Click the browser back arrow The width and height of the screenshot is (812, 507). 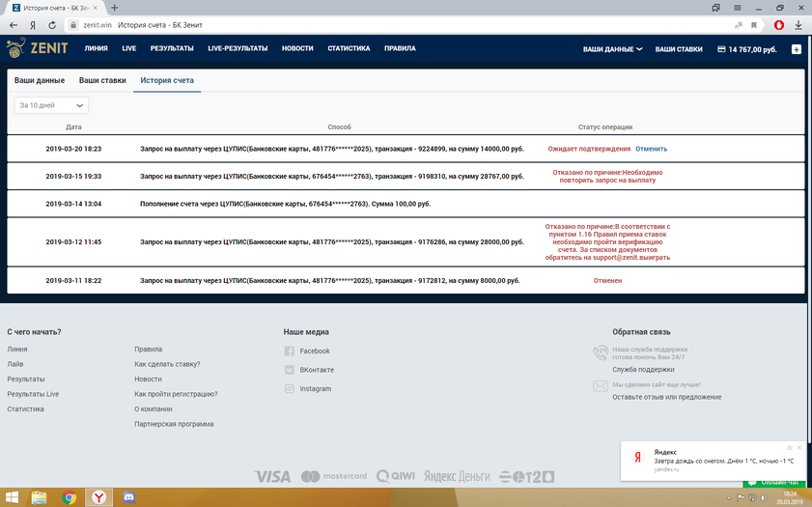pyautogui.click(x=14, y=25)
